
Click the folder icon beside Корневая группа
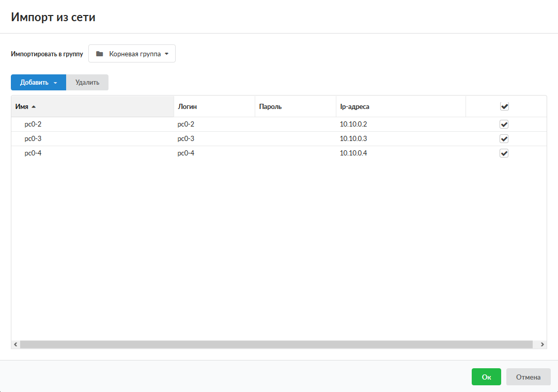pyautogui.click(x=100, y=54)
